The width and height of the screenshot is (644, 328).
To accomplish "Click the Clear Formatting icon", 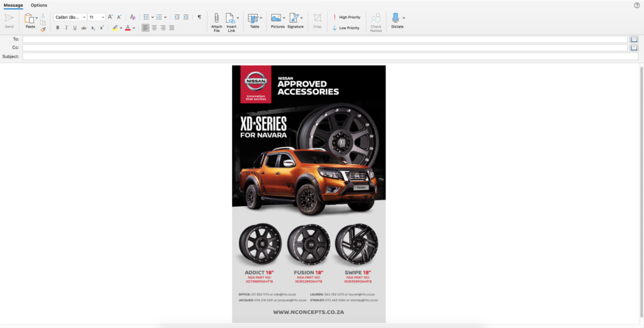I will point(133,18).
